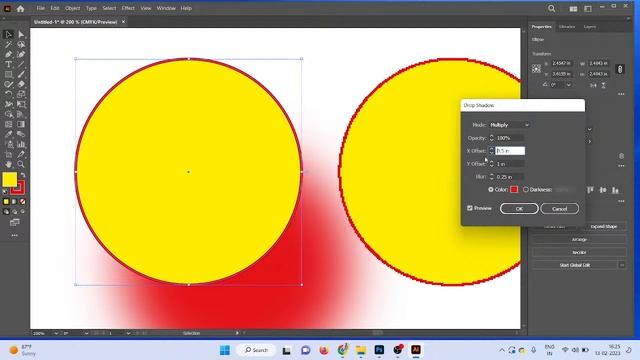Click the search icon in top bar
This screenshot has width=640, height=360.
pyautogui.click(x=551, y=8)
